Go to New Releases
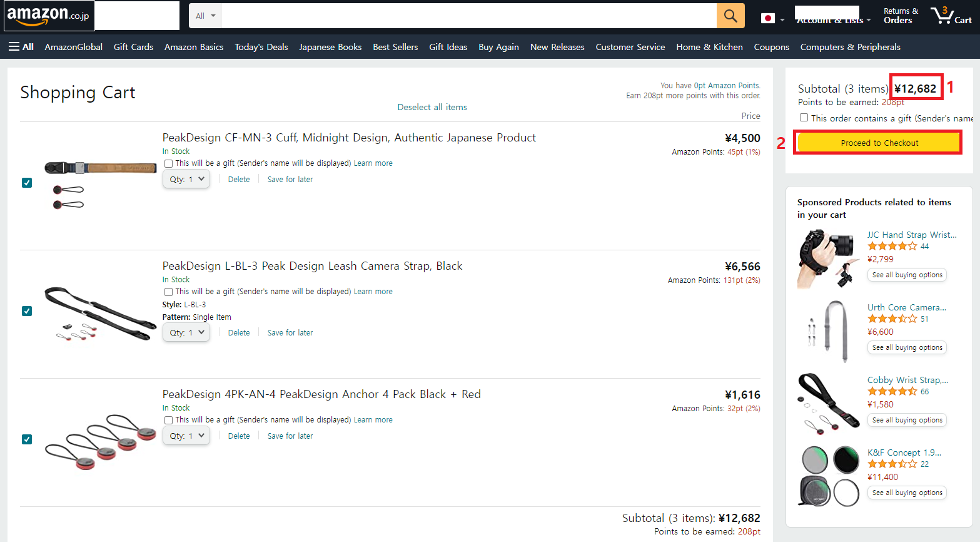The width and height of the screenshot is (980, 542). click(557, 47)
